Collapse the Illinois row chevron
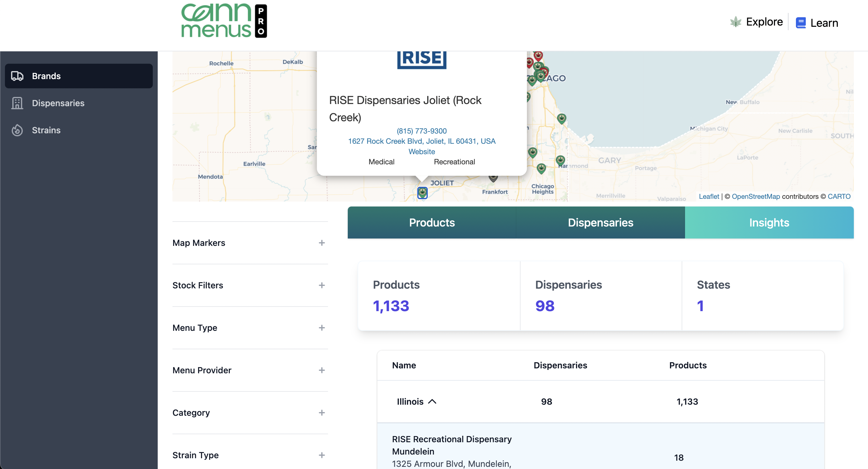Image resolution: width=868 pixels, height=469 pixels. 432,401
